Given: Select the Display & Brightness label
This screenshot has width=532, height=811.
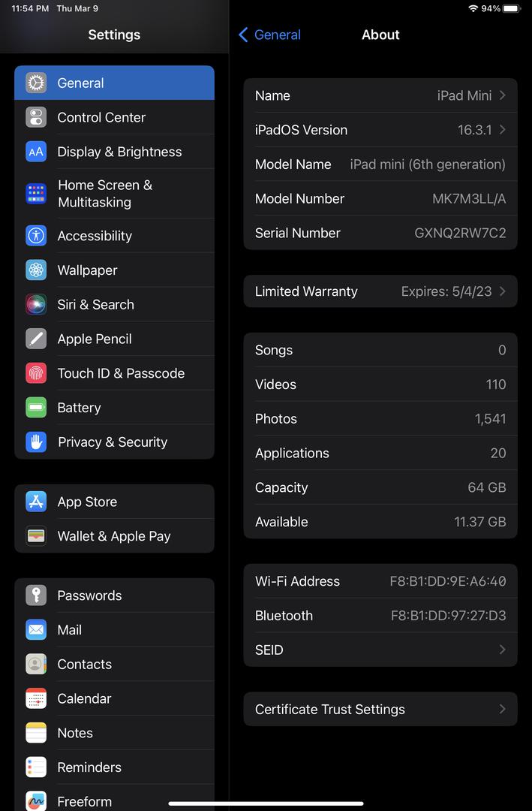Looking at the screenshot, I should tap(119, 152).
